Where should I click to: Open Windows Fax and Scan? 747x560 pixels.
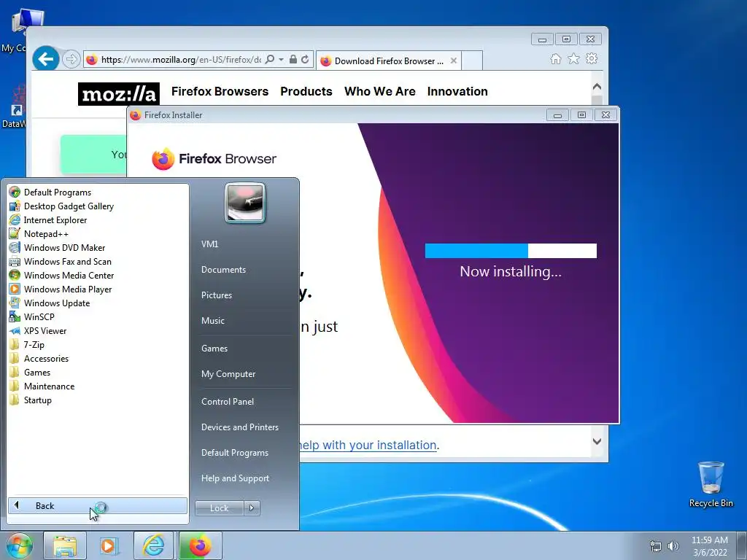pos(61,262)
